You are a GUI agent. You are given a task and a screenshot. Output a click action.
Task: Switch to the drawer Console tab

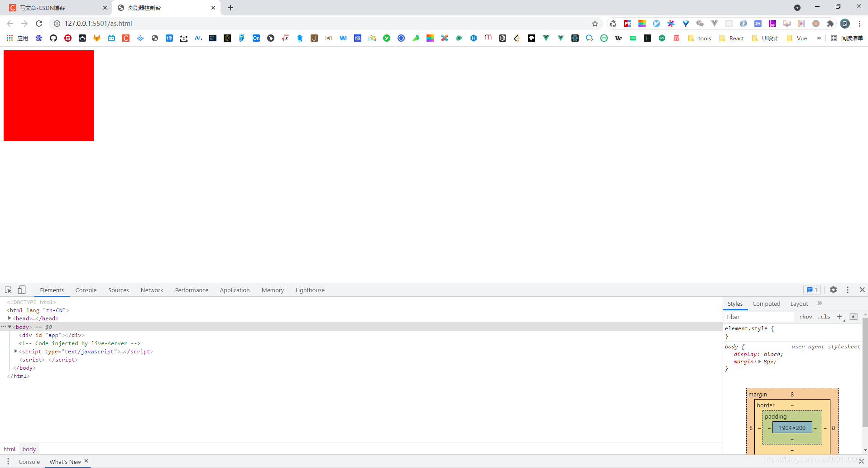coord(29,462)
